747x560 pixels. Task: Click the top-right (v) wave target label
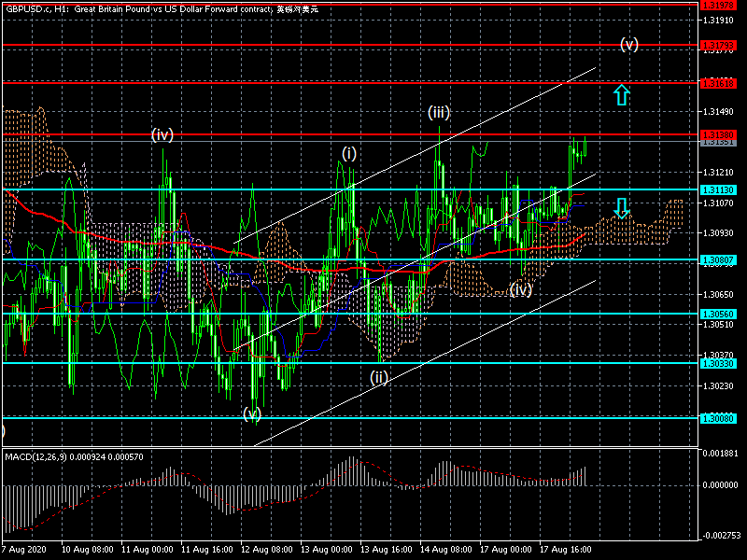pyautogui.click(x=629, y=44)
